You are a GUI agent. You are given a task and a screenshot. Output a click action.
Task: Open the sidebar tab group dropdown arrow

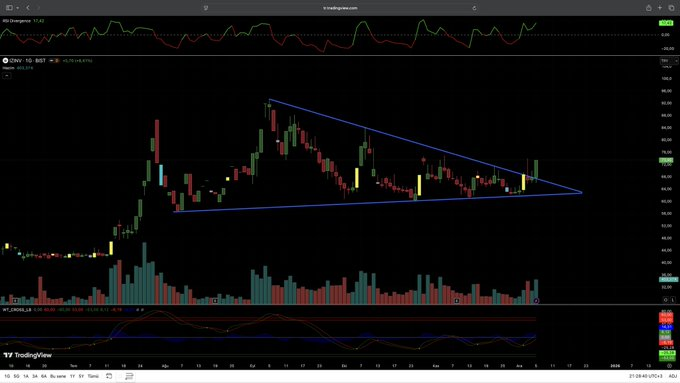(x=17, y=8)
